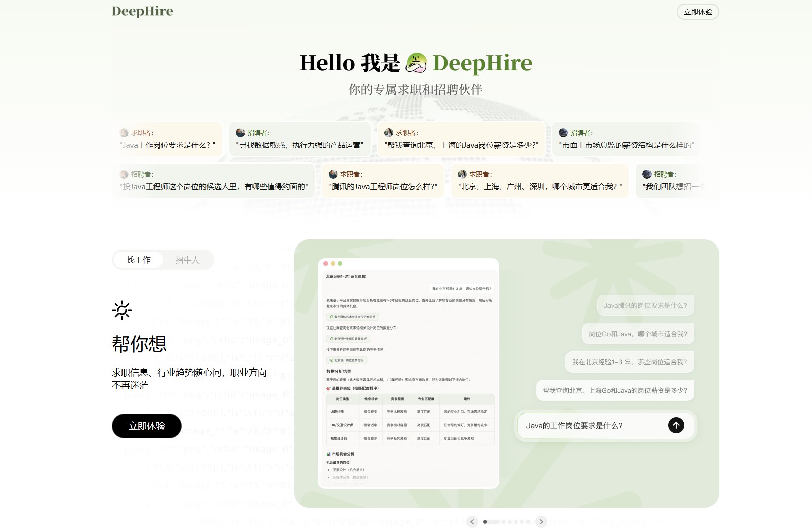Click the sun icon above 帮你想
The image size is (812, 531).
(x=121, y=311)
